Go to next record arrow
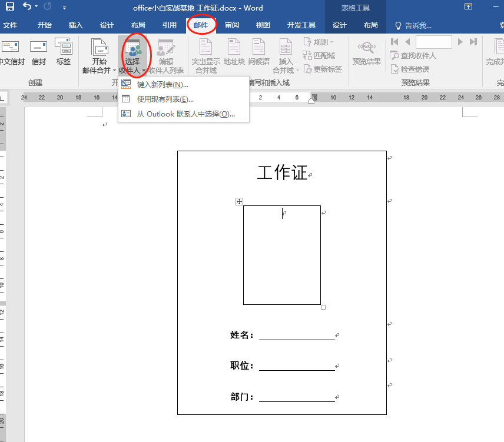 tap(460, 42)
